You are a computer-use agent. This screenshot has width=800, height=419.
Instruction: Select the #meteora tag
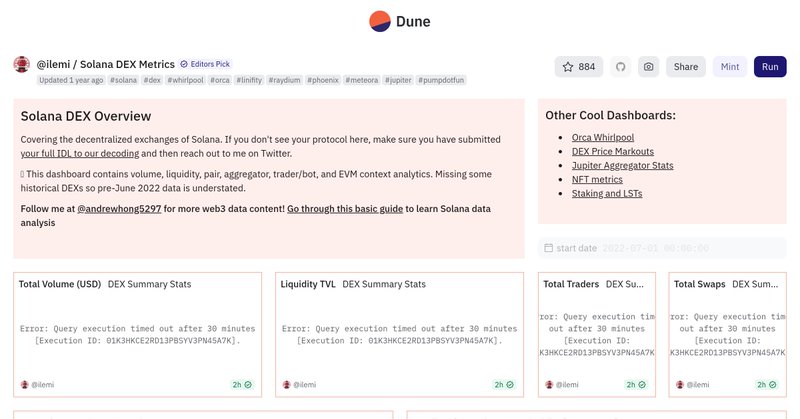pos(362,80)
